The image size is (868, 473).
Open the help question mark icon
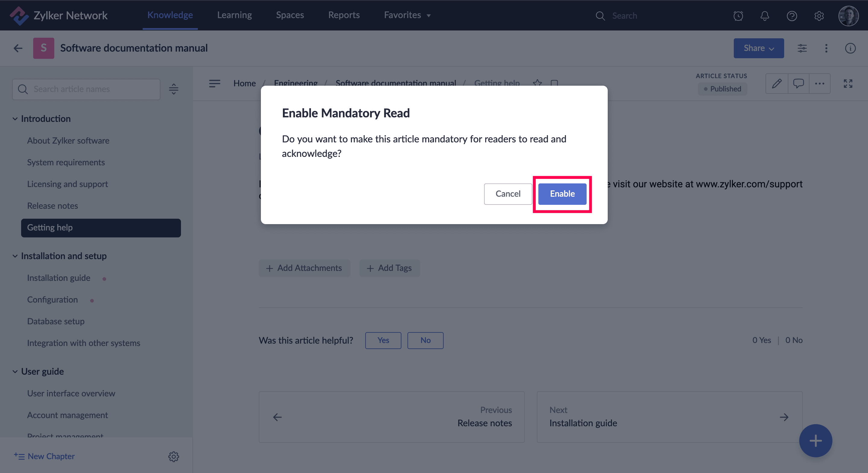coord(791,16)
